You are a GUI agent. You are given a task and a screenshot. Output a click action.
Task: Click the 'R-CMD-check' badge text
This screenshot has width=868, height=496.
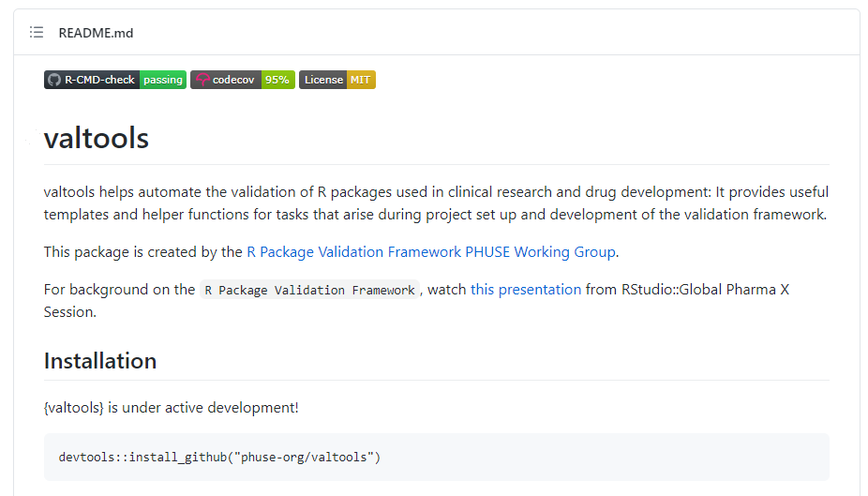99,81
